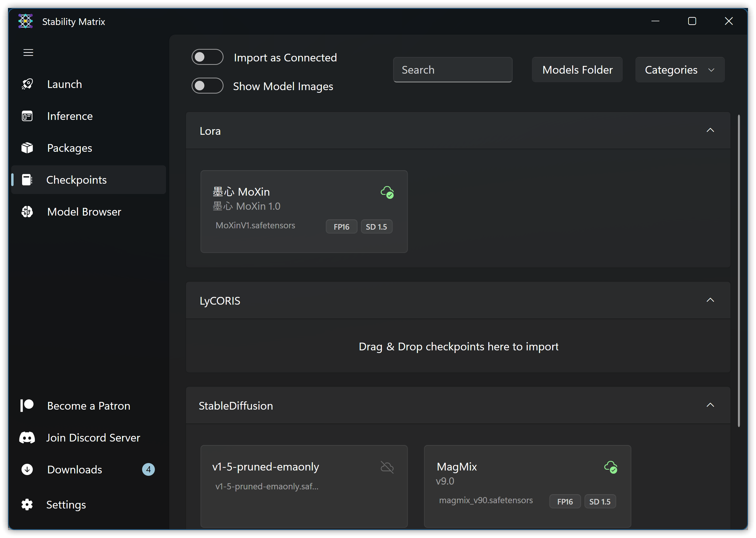Click the crossed-out cloud icon on v1-5-pruned-emaonly
This screenshot has height=538, width=756.
[x=387, y=467]
